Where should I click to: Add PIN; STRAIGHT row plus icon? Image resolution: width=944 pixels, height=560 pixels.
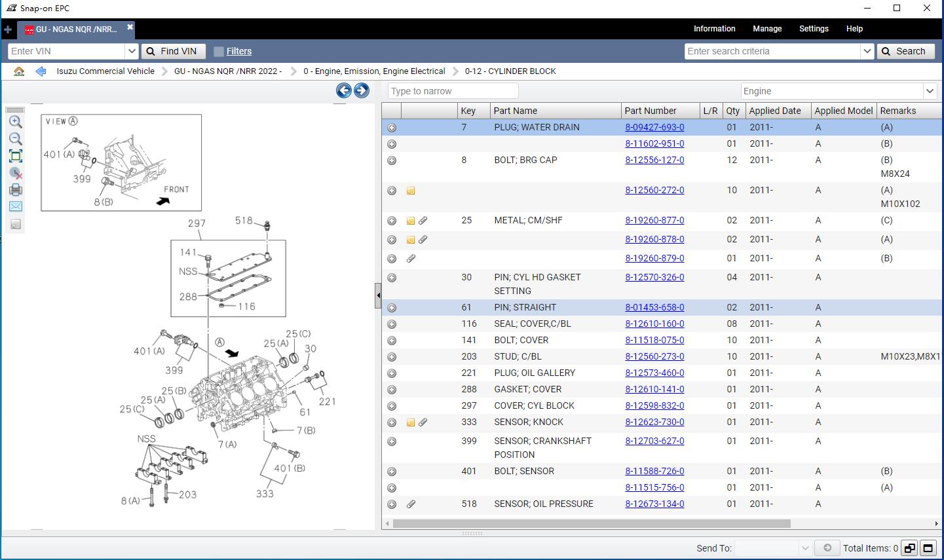click(392, 308)
